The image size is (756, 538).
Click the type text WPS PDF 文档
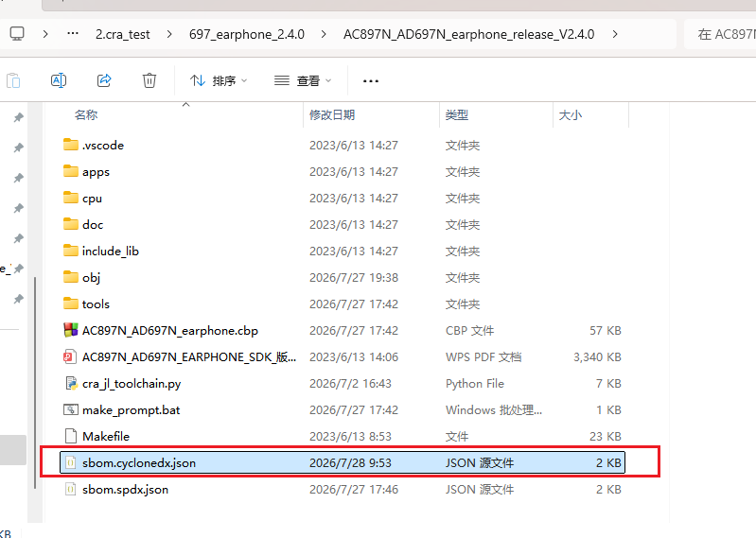coord(483,356)
